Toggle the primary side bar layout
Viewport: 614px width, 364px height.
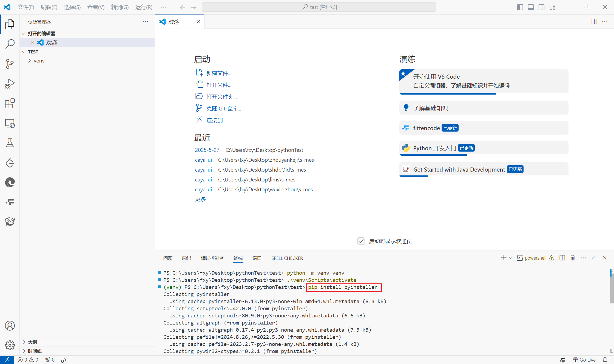tap(520, 7)
